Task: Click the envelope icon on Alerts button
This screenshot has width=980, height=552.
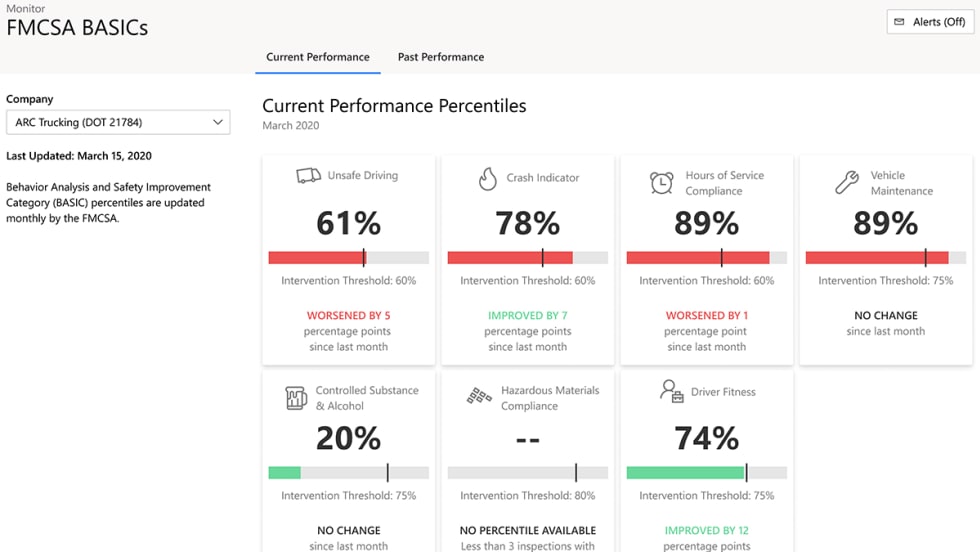Action: pos(899,22)
